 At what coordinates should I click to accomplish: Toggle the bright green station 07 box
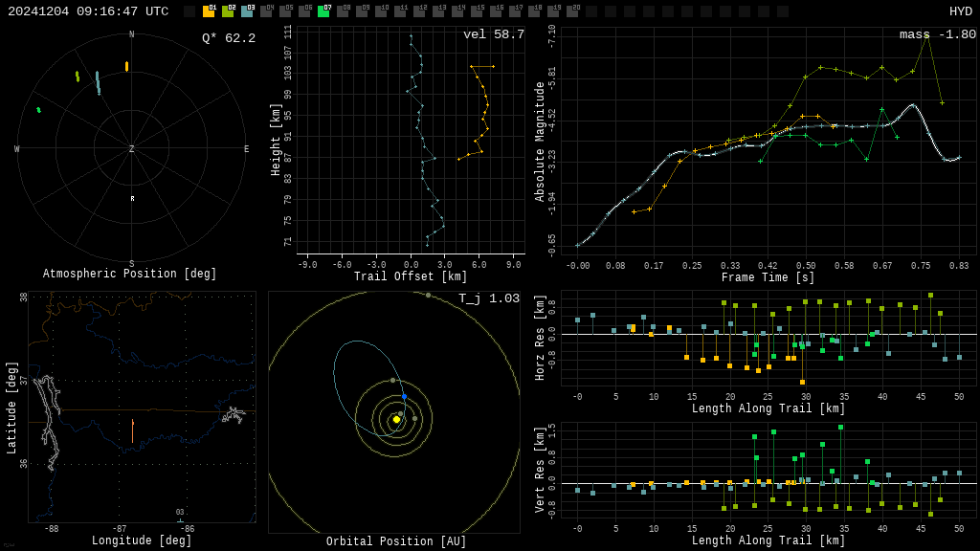323,11
